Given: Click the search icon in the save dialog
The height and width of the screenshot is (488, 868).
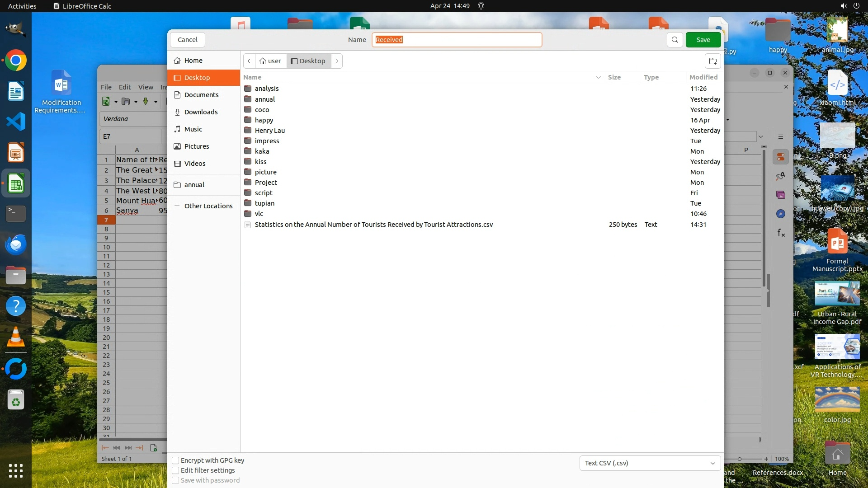Looking at the screenshot, I should point(675,40).
